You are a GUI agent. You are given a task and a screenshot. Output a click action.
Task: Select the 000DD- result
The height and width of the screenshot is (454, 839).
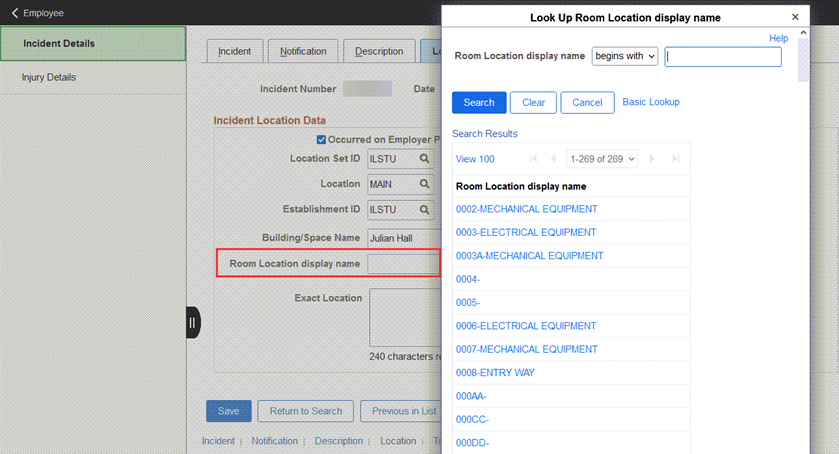tap(472, 443)
